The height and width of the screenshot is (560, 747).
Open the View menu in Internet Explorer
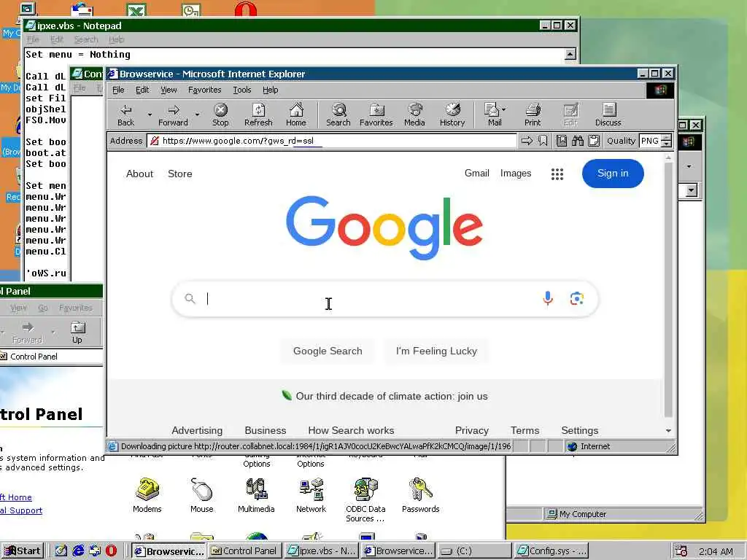pos(169,90)
